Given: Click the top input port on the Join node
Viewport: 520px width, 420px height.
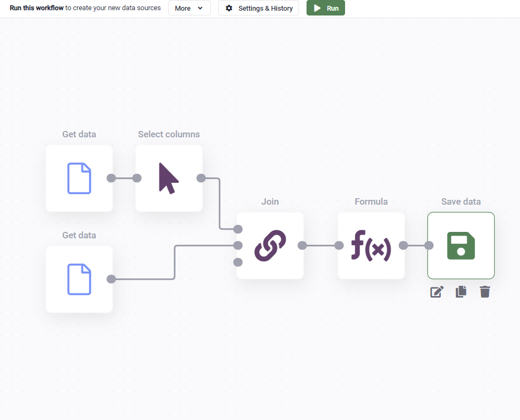Looking at the screenshot, I should pos(237,229).
